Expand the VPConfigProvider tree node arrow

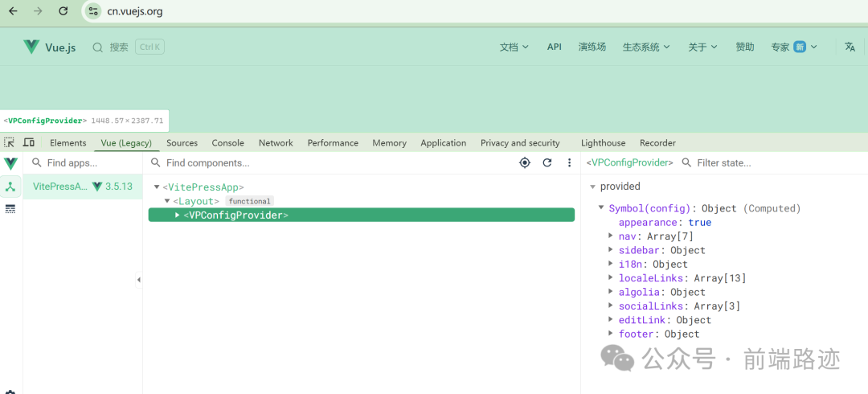177,215
